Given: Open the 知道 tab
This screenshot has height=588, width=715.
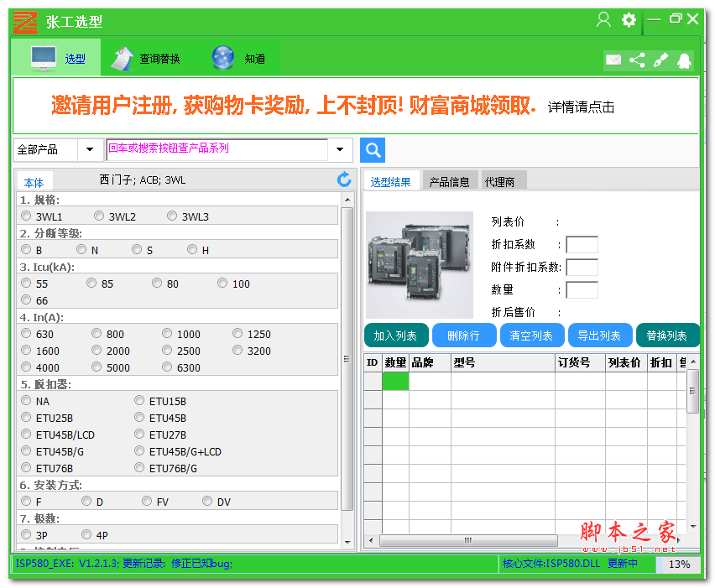Looking at the screenshot, I should [x=239, y=59].
